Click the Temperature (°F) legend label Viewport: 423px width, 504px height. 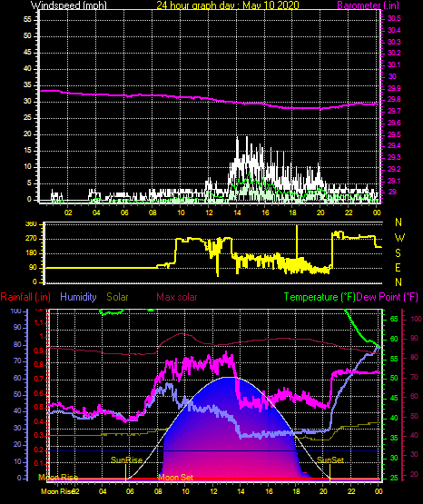[x=320, y=297]
